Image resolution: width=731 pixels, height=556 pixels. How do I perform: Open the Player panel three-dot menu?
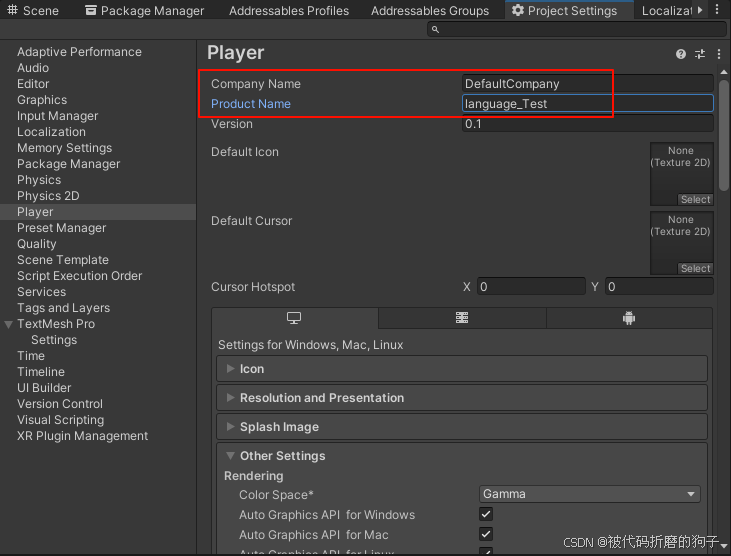click(x=718, y=54)
